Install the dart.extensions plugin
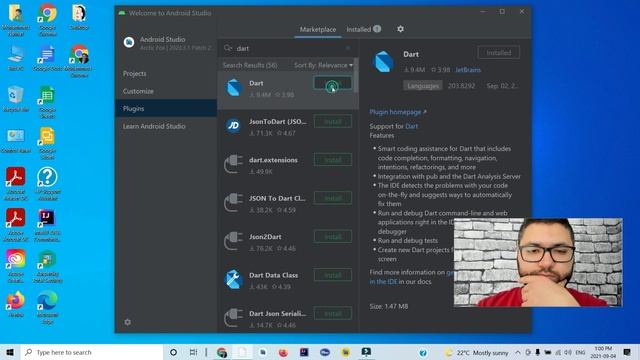640x360 pixels. [333, 160]
